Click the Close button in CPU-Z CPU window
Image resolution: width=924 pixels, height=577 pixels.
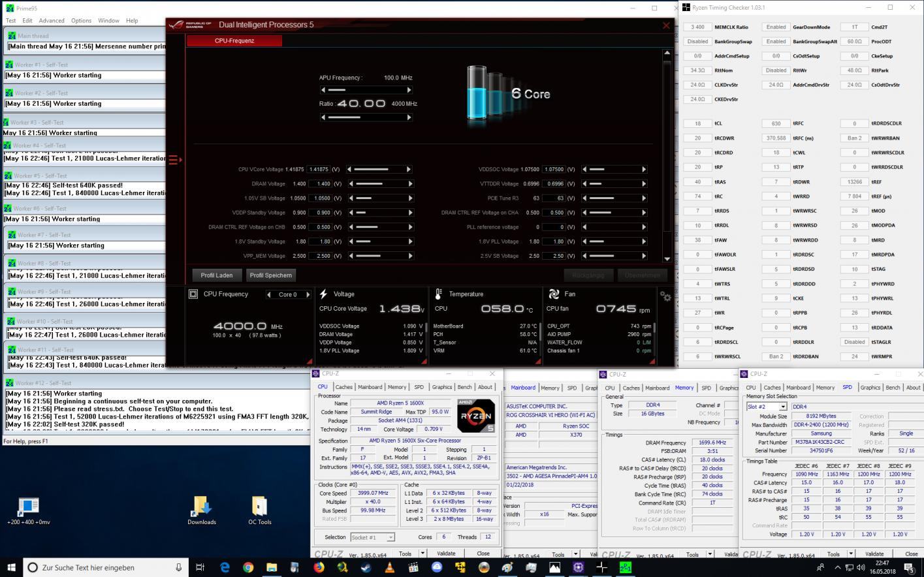[x=483, y=554]
